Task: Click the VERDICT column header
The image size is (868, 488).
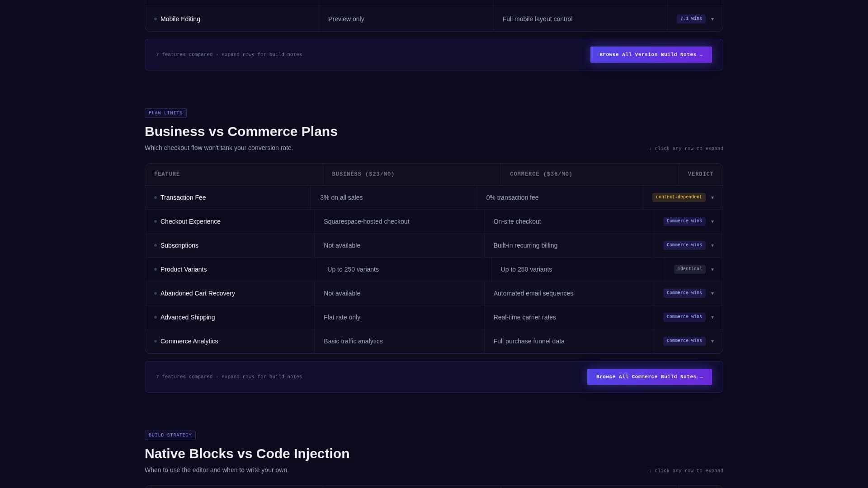Action: click(701, 174)
